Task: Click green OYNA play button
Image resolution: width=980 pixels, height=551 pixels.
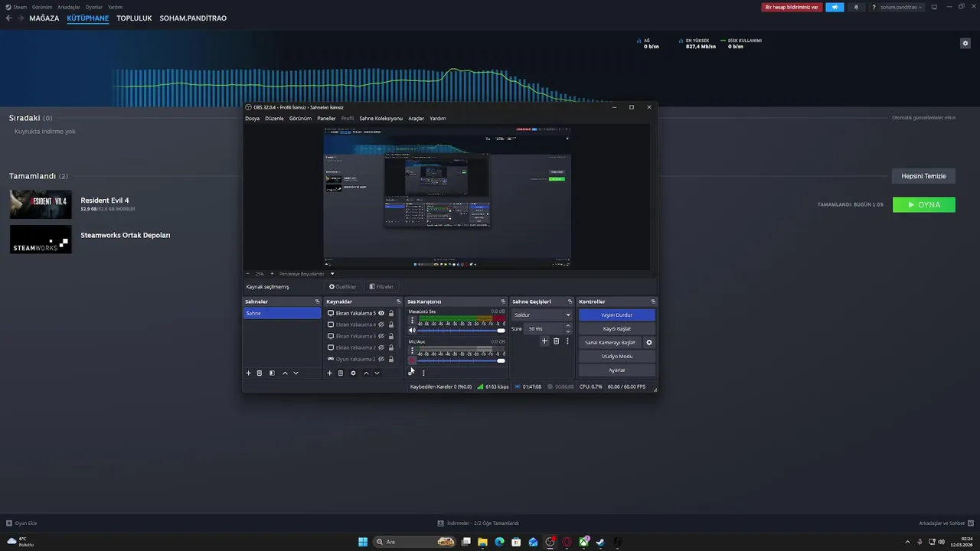Action: (x=924, y=204)
